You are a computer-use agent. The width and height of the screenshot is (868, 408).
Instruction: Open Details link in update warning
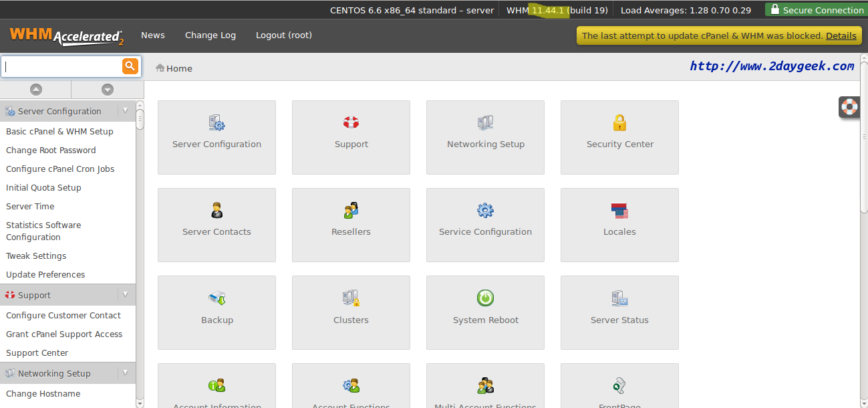(x=841, y=36)
